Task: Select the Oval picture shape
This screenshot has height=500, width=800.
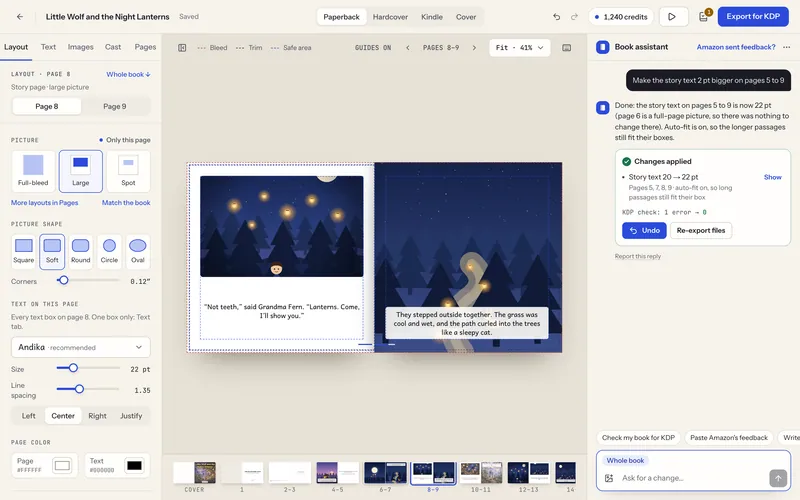Action: [x=138, y=251]
